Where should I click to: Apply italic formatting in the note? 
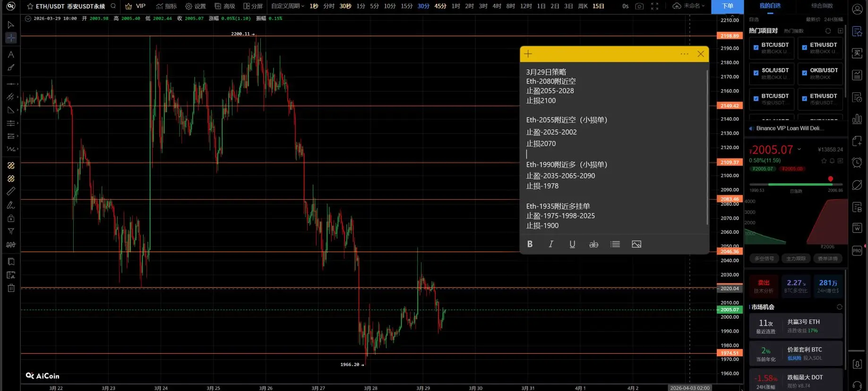[x=551, y=244]
